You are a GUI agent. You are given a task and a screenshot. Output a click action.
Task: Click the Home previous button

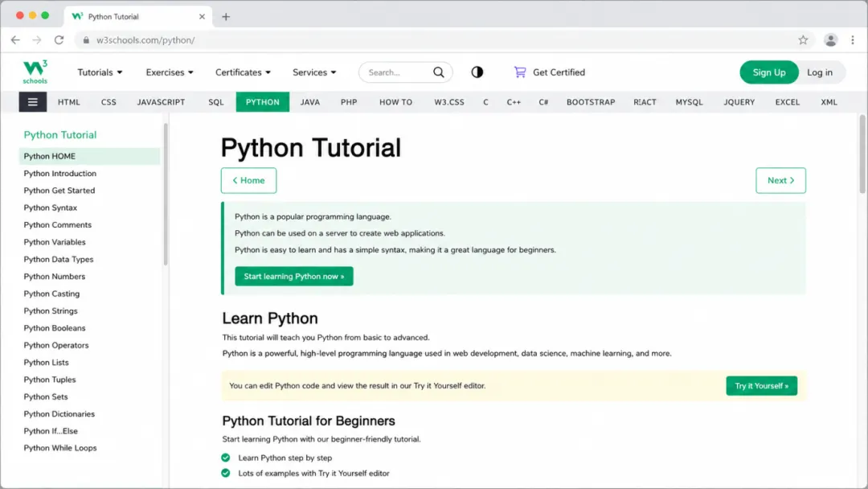tap(248, 180)
